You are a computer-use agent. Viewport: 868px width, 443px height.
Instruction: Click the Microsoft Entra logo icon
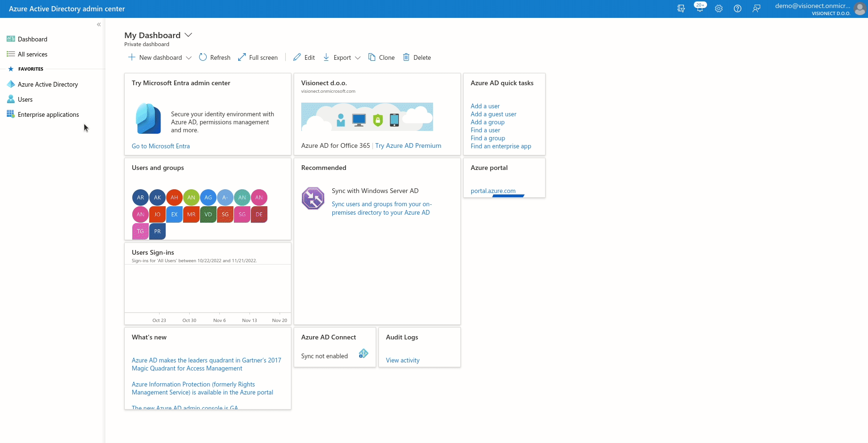pos(148,118)
